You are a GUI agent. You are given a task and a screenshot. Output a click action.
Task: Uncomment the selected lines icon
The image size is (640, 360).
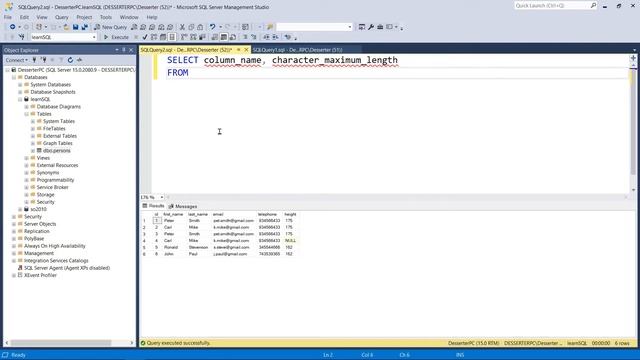[x=254, y=37]
